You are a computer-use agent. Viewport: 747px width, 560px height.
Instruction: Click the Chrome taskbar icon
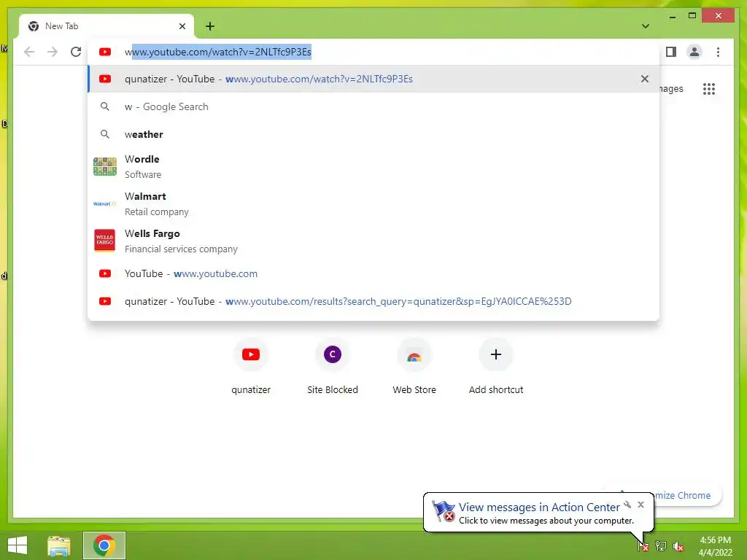click(x=104, y=545)
